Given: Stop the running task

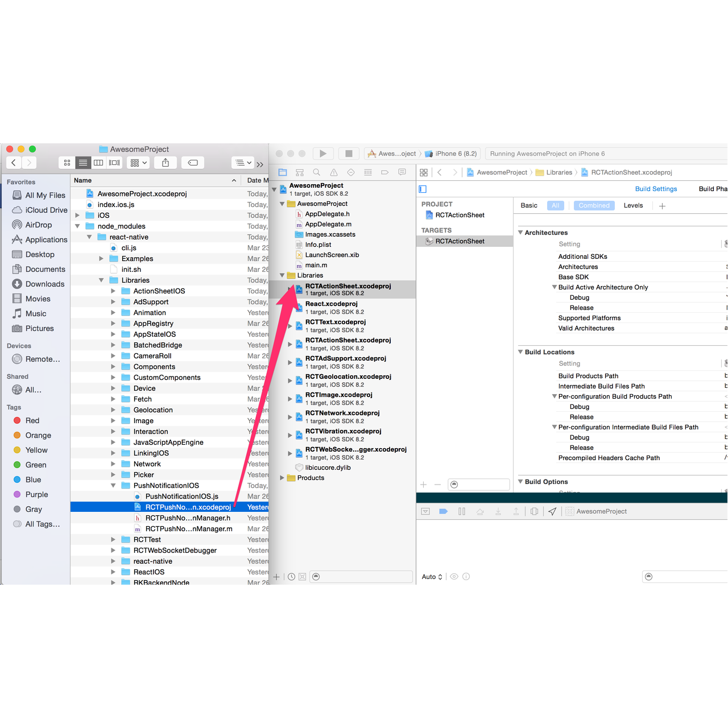Looking at the screenshot, I should 349,153.
